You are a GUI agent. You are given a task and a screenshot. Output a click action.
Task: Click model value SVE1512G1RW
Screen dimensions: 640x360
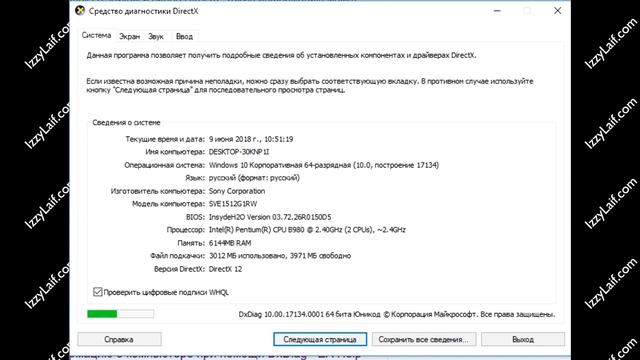coord(233,204)
